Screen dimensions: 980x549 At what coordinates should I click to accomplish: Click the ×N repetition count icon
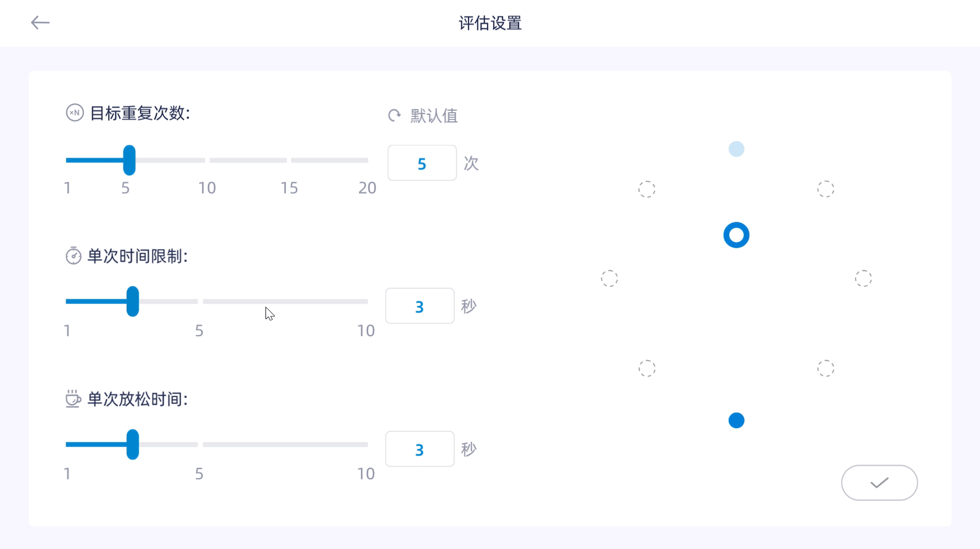(75, 113)
